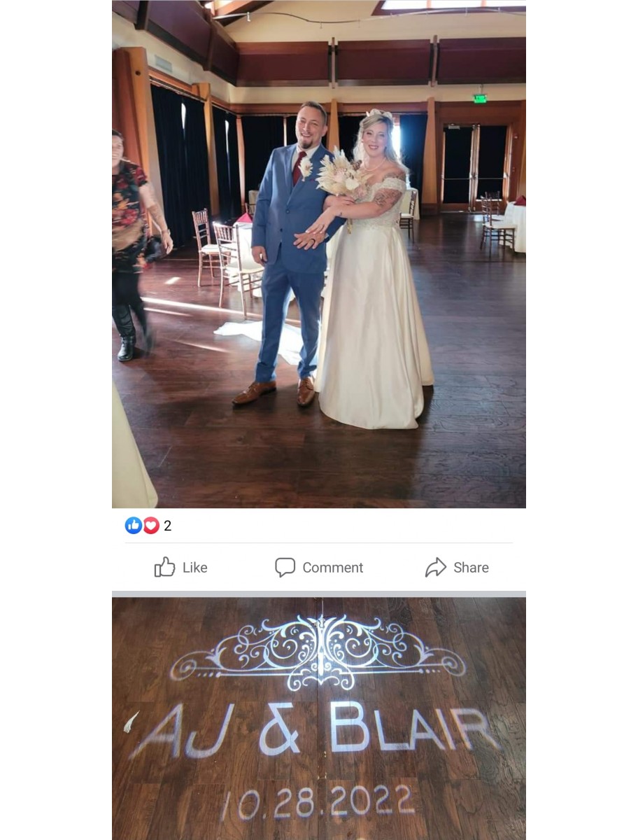Open the red heart reaction emoji
638x840 pixels.
151,526
